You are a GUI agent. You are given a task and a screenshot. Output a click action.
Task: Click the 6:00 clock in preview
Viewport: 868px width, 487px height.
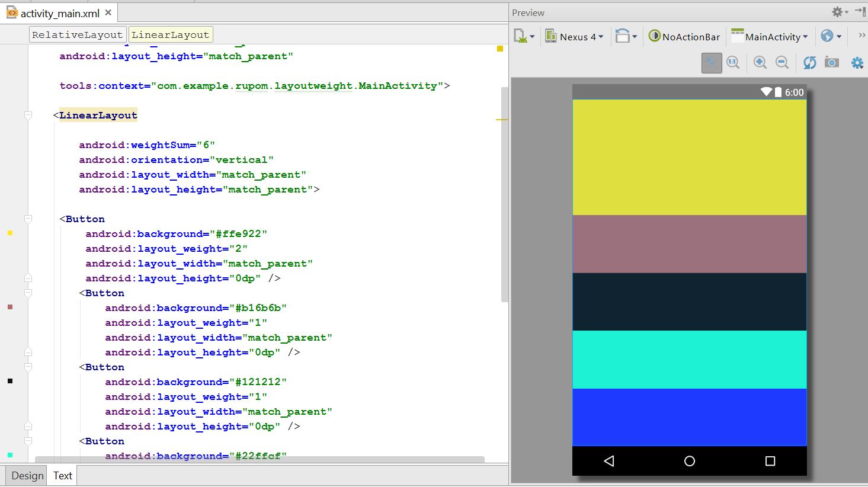[795, 92]
